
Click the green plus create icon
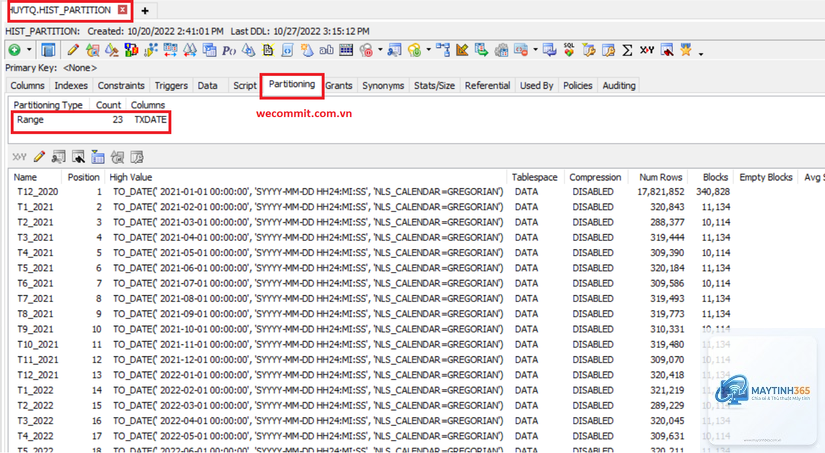(14, 50)
